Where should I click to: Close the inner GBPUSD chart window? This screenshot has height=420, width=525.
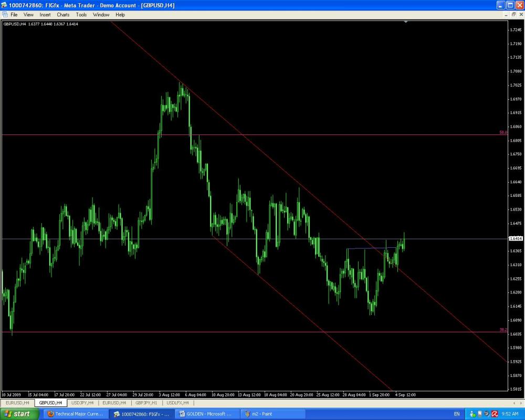click(x=521, y=14)
